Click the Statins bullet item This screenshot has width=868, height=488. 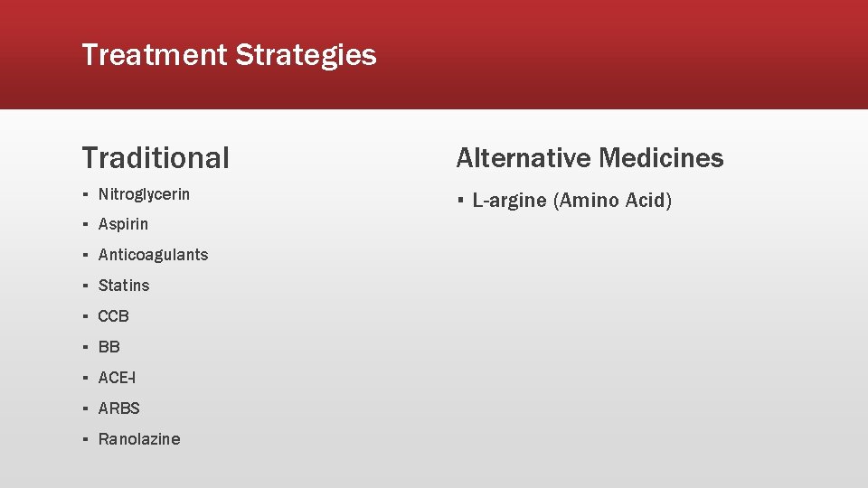tap(124, 286)
